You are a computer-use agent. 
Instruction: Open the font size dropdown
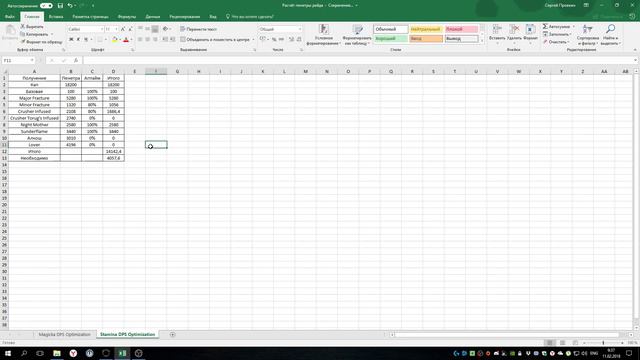(x=116, y=29)
